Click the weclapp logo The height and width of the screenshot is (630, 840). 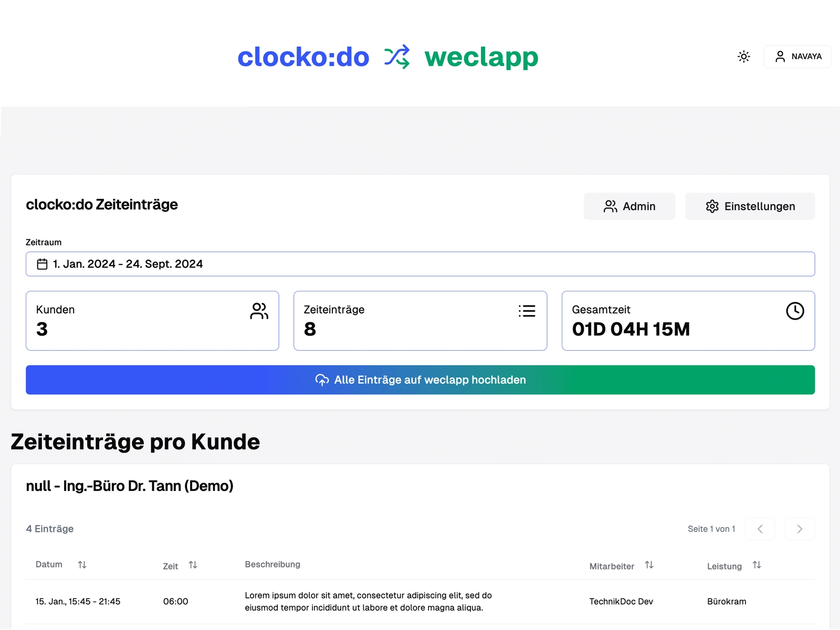click(481, 57)
